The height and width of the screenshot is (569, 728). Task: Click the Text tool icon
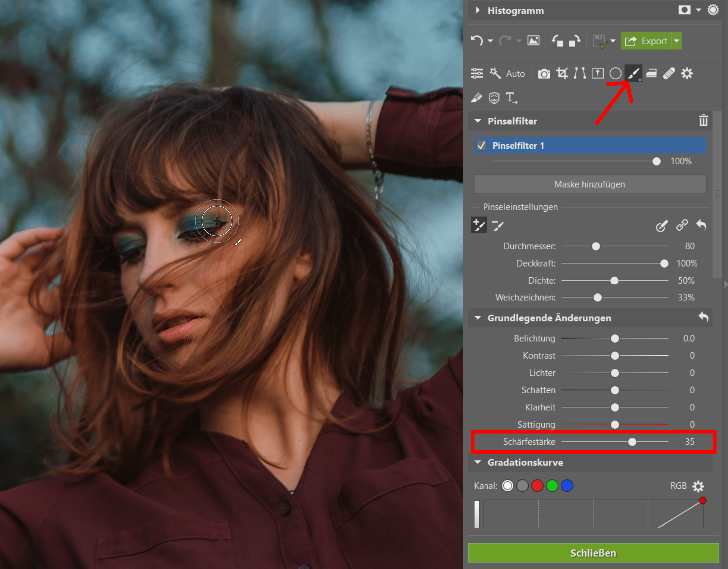511,98
